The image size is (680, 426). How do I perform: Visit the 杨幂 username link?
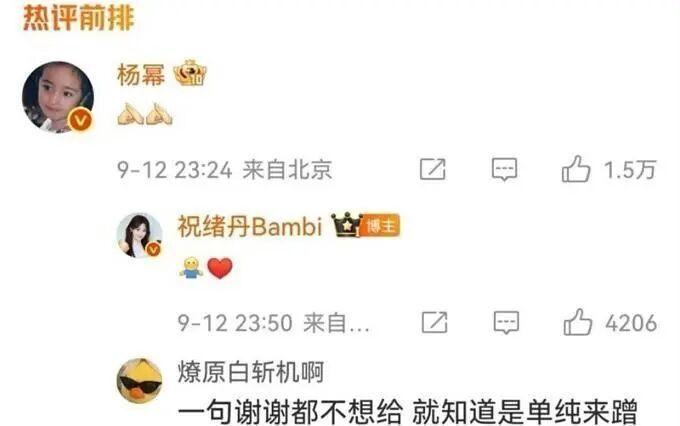click(x=141, y=75)
